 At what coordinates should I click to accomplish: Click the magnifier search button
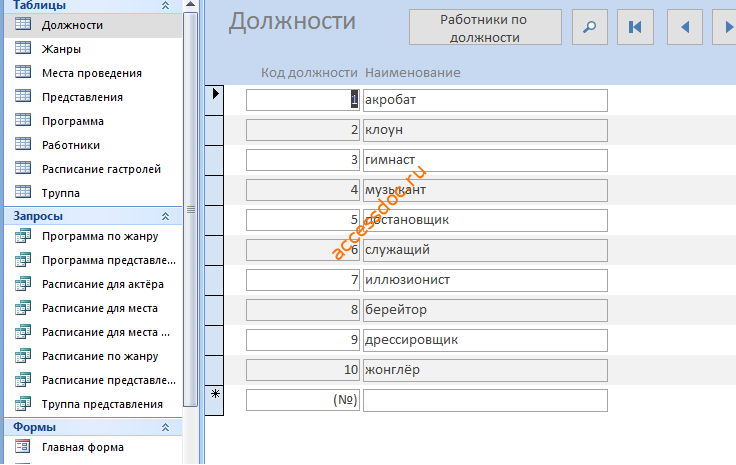(590, 27)
